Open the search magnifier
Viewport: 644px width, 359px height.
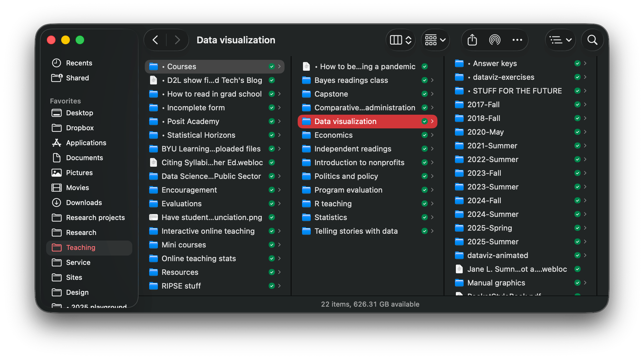tap(592, 40)
